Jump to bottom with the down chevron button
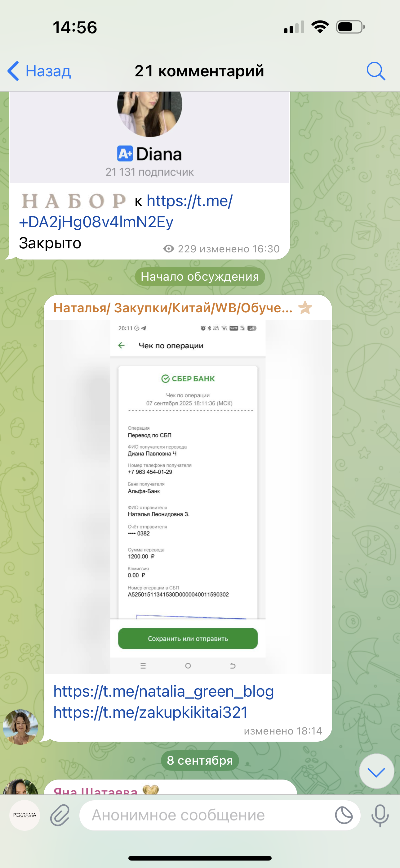 (376, 772)
